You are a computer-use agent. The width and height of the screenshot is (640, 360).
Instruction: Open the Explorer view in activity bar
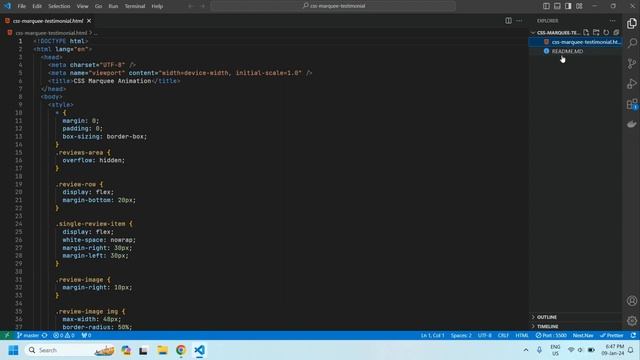click(631, 23)
